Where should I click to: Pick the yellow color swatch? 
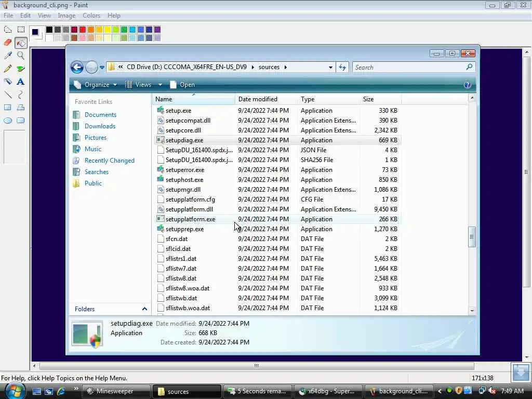(x=107, y=30)
